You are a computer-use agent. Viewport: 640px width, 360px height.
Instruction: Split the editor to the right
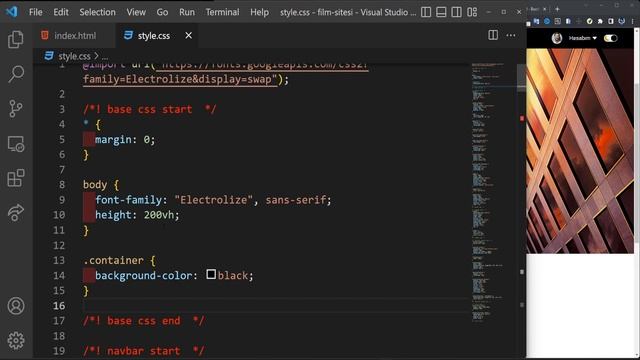(x=493, y=35)
